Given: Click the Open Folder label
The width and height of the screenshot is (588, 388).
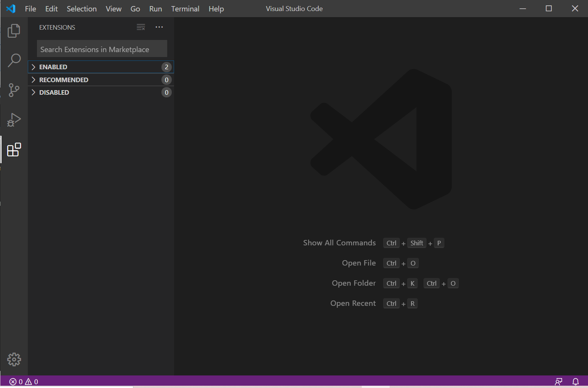Looking at the screenshot, I should click(354, 283).
